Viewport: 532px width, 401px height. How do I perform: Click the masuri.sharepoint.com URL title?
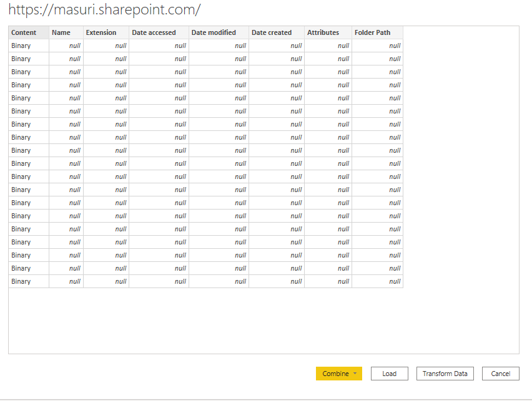pyautogui.click(x=104, y=9)
